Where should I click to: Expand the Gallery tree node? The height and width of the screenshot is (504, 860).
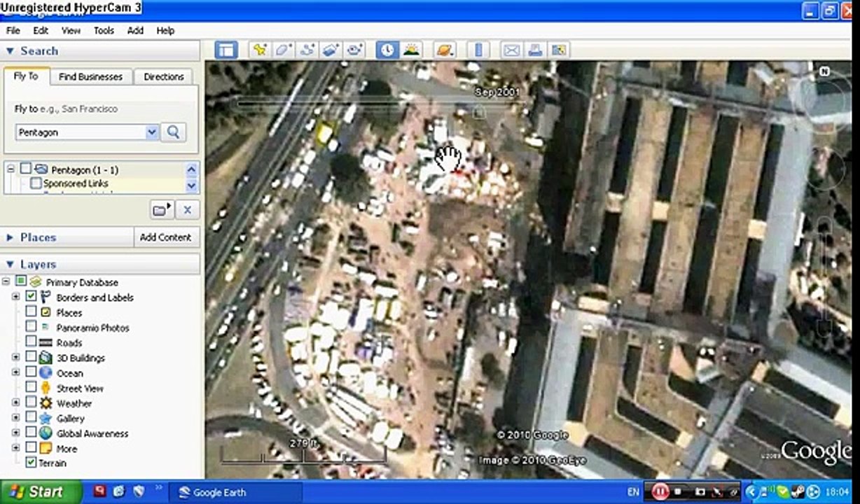pyautogui.click(x=16, y=419)
